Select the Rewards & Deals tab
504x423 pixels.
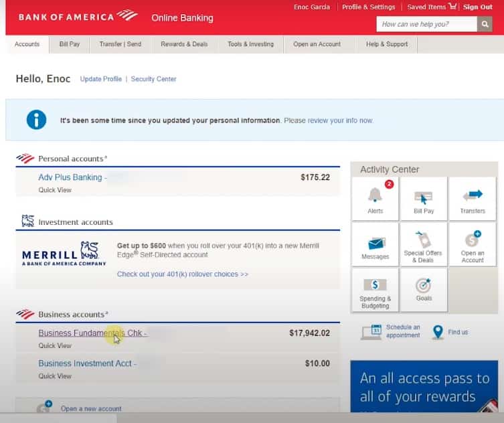pos(184,44)
